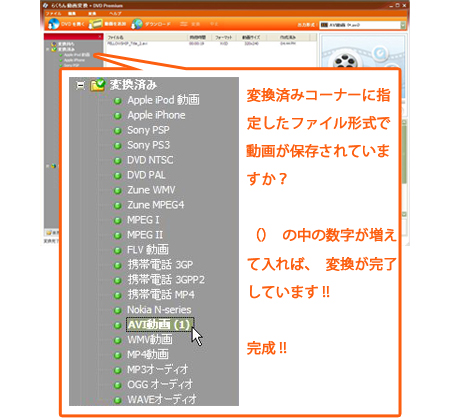Select the highlighted AVI動画 (1) item
This screenshot has width=449, height=418.
[x=159, y=325]
